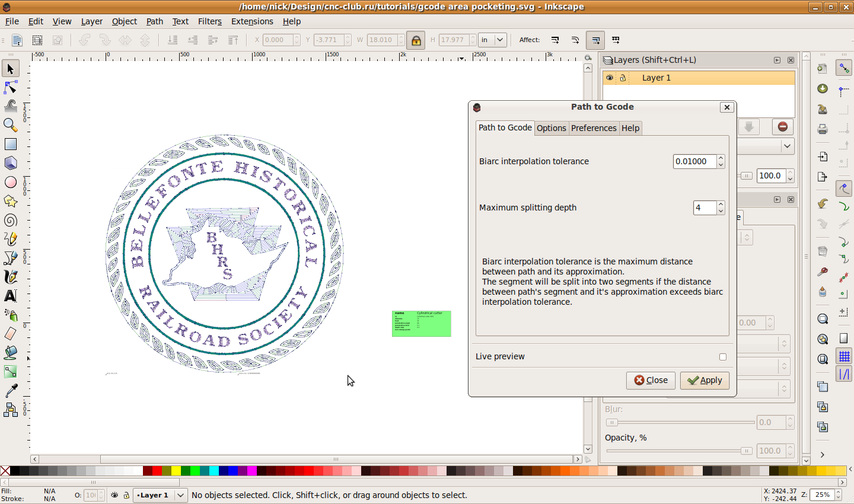Toggle the Enable snapping button
The height and width of the screenshot is (504, 854).
click(x=844, y=68)
